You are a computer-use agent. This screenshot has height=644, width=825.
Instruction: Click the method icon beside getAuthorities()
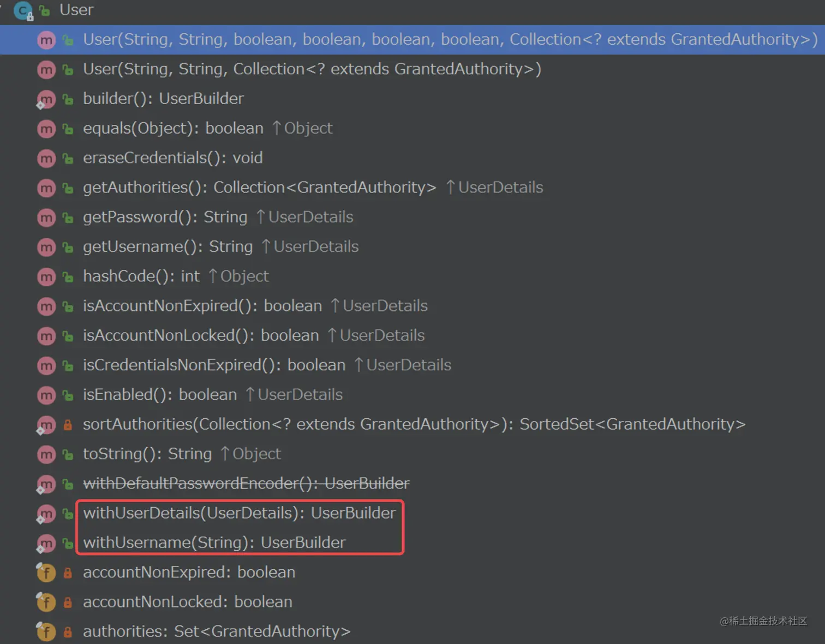tap(46, 188)
